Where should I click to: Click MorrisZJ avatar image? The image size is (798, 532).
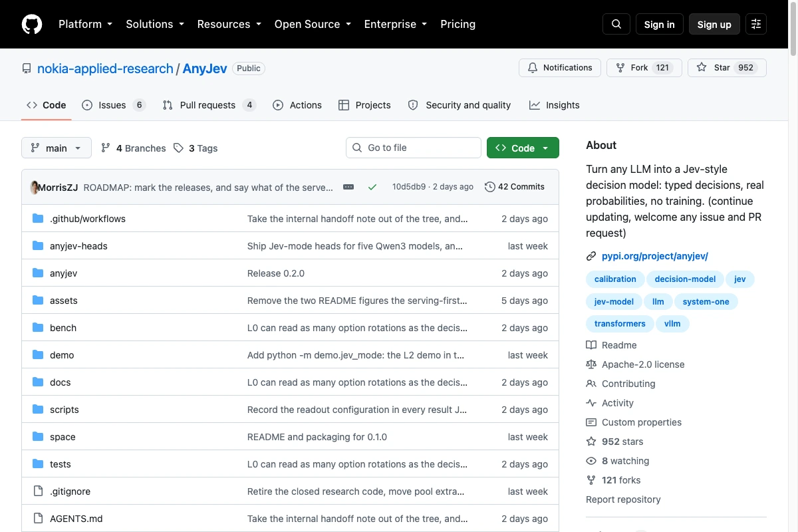click(x=35, y=188)
